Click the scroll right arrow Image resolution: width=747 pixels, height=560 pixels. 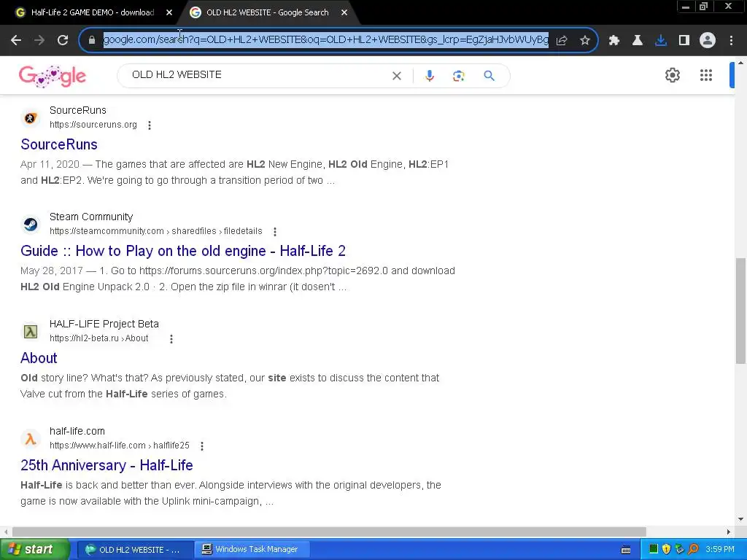[x=729, y=532]
